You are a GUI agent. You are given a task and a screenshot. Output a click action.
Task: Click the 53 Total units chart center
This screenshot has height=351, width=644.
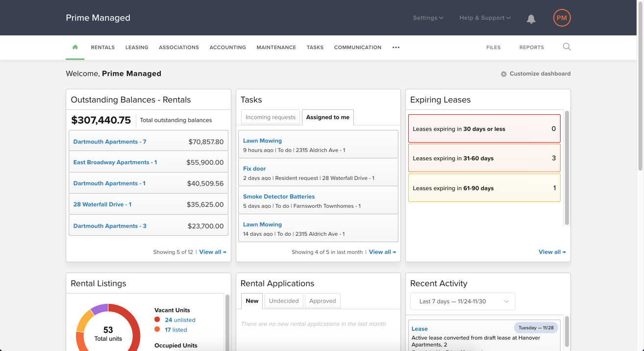click(108, 334)
